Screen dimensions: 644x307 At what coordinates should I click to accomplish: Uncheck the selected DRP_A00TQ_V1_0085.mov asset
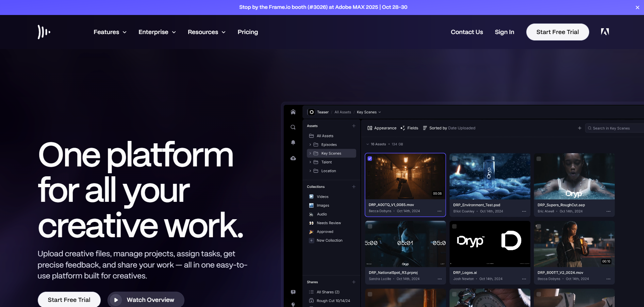370,159
